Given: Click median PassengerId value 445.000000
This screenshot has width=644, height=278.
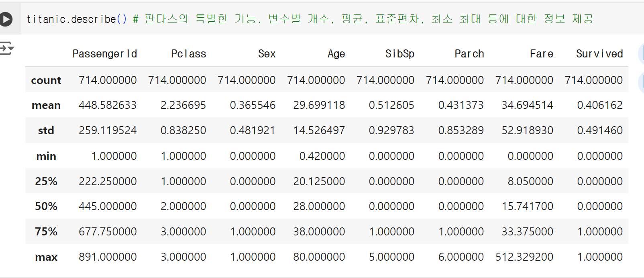Looking at the screenshot, I should 108,206.
